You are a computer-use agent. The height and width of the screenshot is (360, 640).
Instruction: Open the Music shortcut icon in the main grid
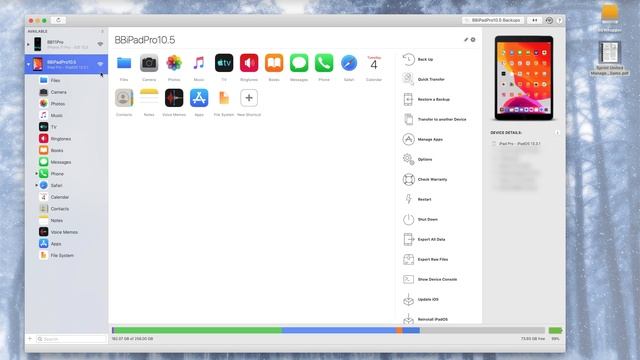pos(199,63)
